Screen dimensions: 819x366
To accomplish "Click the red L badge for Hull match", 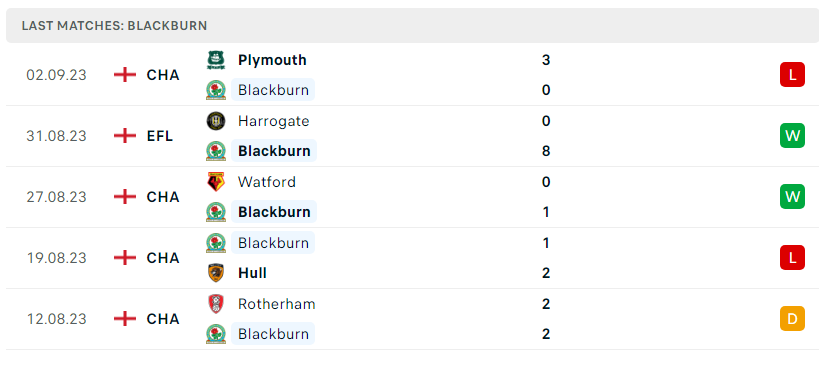I will [x=792, y=258].
